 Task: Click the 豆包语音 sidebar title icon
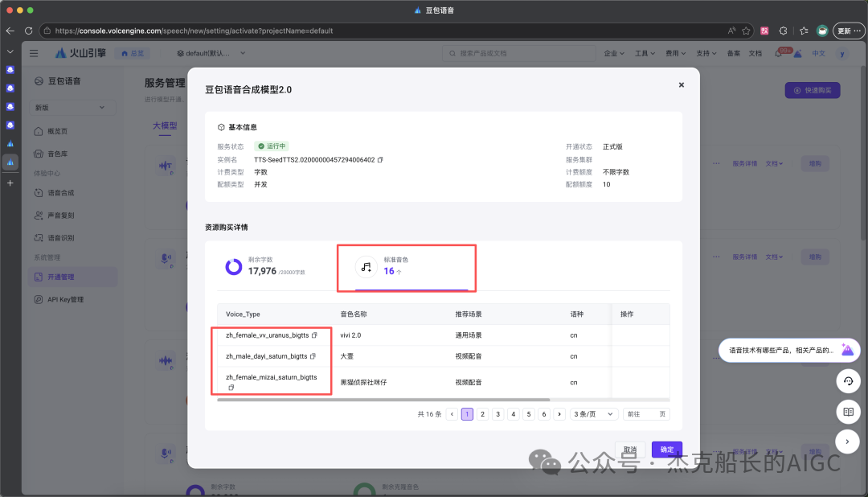click(39, 81)
